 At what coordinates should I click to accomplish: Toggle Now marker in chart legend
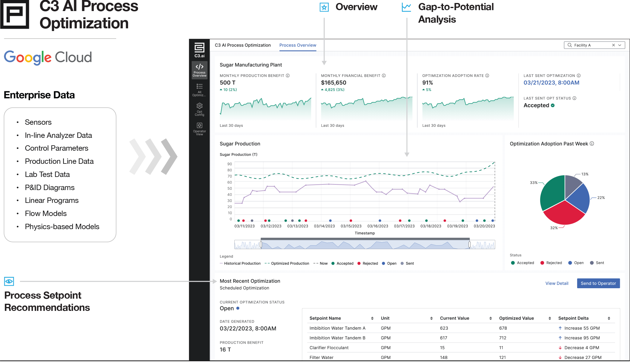(x=320, y=263)
